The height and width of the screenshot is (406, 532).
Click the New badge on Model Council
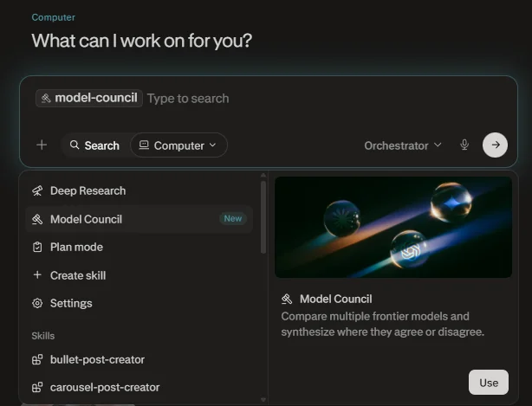coord(233,219)
